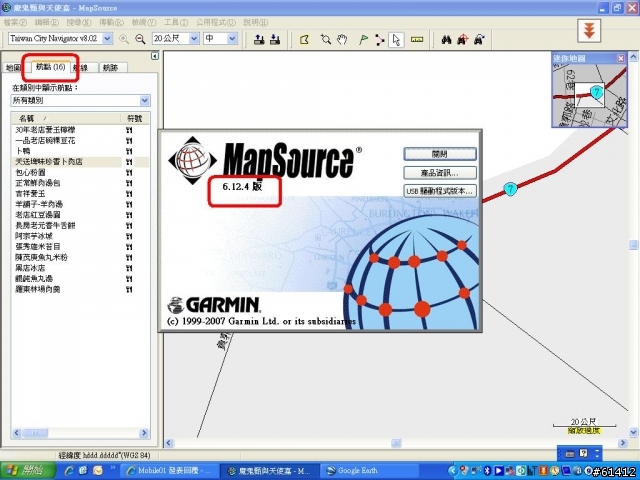The width and height of the screenshot is (640, 480).
Task: Open the 檔案(F) menu
Action: (x=15, y=22)
